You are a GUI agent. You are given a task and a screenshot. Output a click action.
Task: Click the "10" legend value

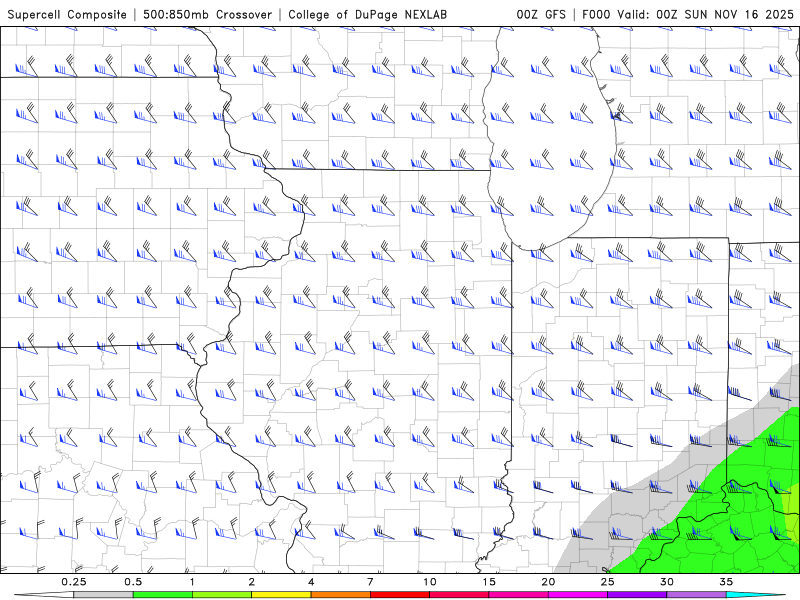click(x=430, y=582)
